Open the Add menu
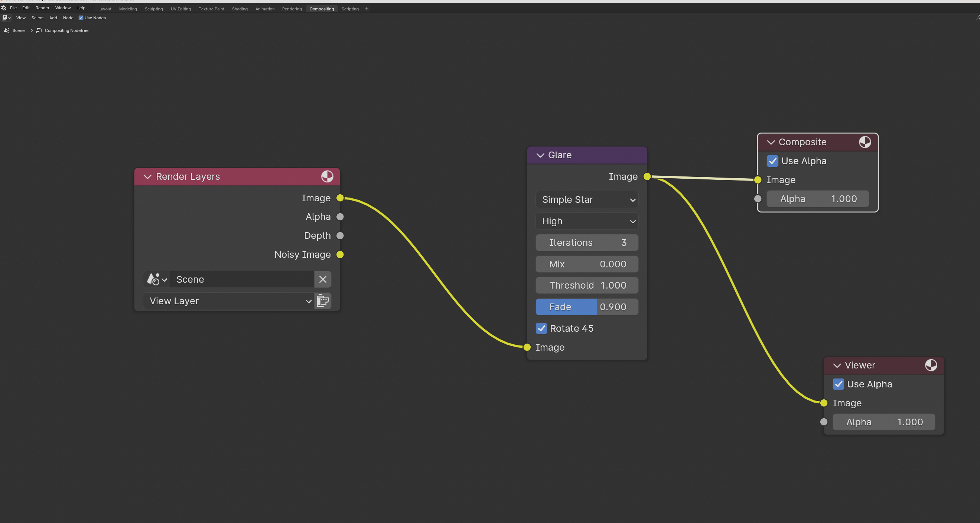The image size is (980, 523). (x=53, y=18)
